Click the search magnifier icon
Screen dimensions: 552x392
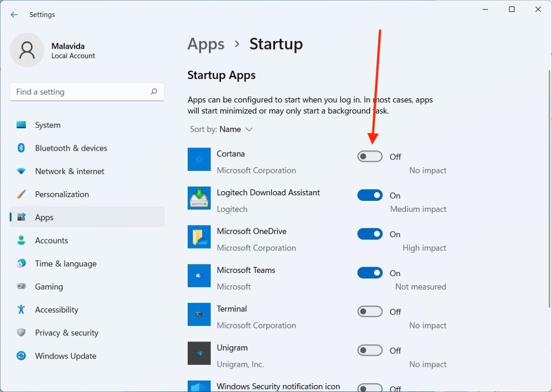tap(154, 92)
